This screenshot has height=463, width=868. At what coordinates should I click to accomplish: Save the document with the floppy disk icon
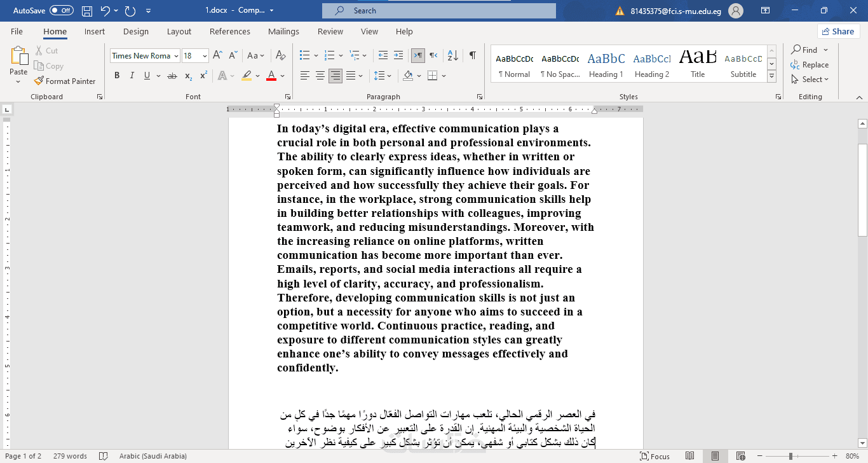(87, 11)
